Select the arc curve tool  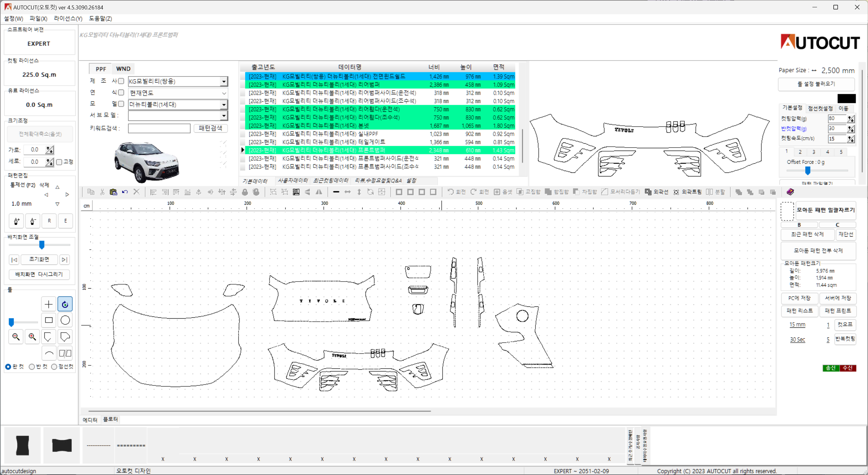click(49, 353)
